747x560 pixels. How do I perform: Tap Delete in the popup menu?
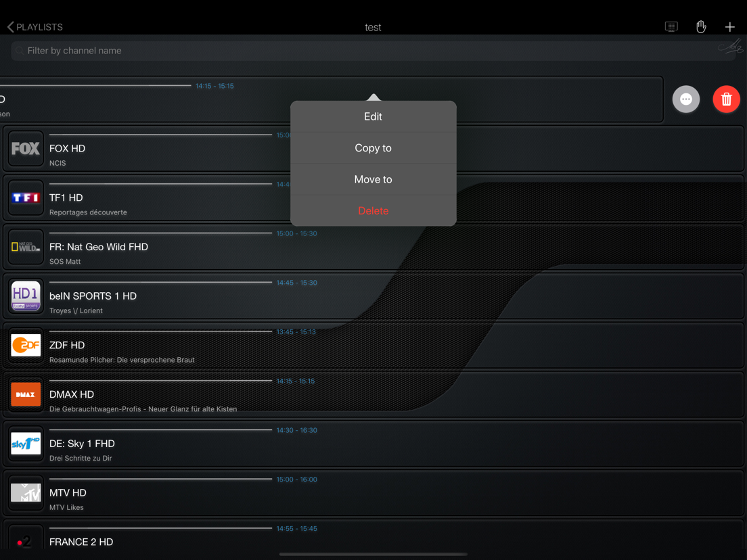(373, 210)
